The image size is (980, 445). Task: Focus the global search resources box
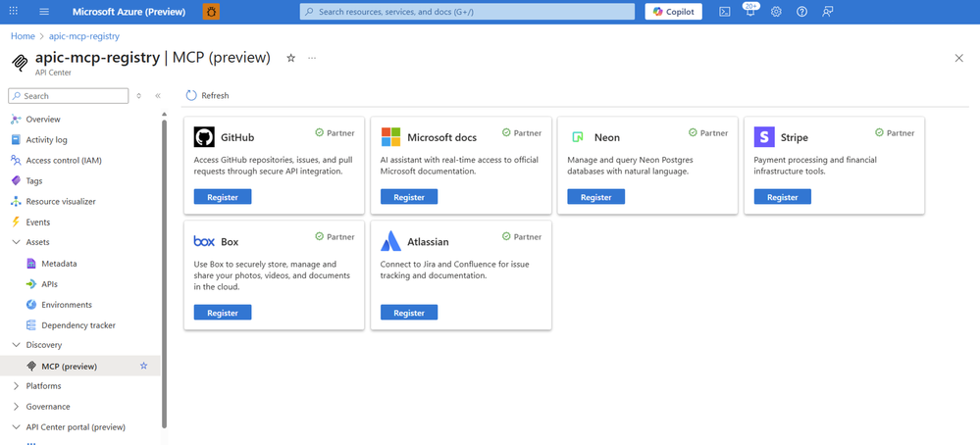[x=467, y=11]
